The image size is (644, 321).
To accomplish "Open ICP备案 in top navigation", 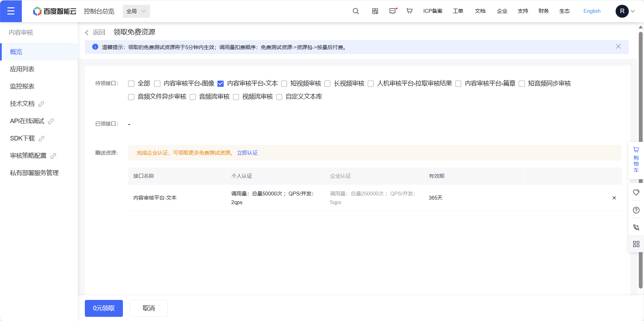I will 433,11.
